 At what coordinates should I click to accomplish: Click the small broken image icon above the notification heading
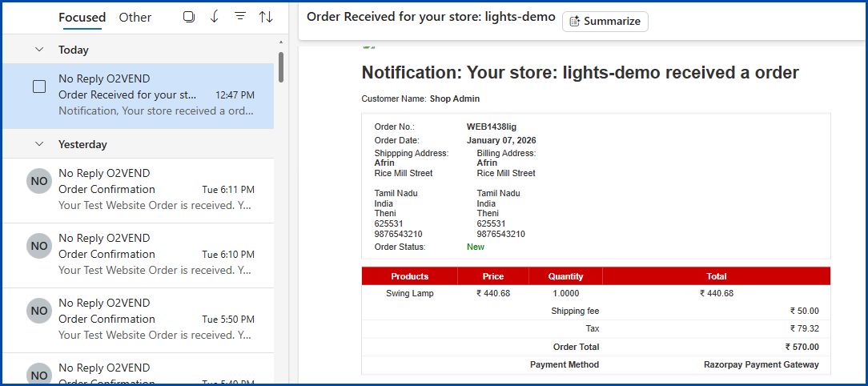coord(368,47)
